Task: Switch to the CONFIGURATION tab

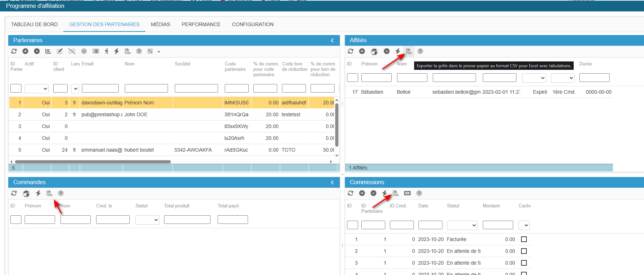Action: tap(253, 24)
